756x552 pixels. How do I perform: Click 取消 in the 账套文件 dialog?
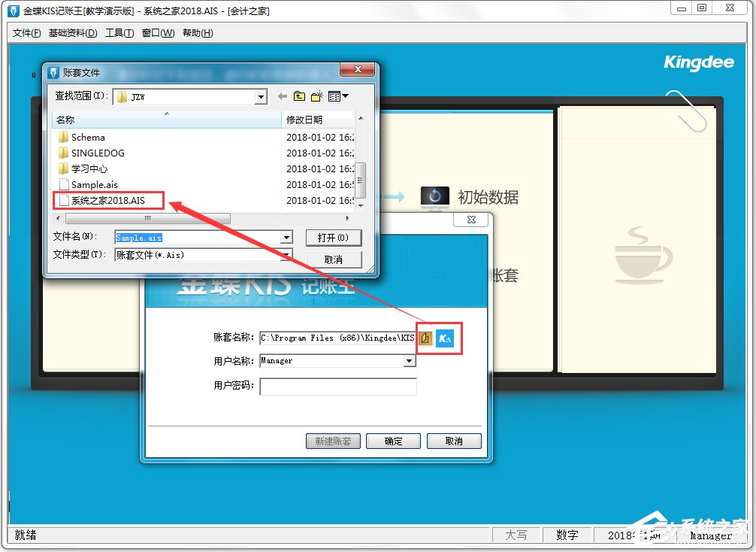(333, 259)
